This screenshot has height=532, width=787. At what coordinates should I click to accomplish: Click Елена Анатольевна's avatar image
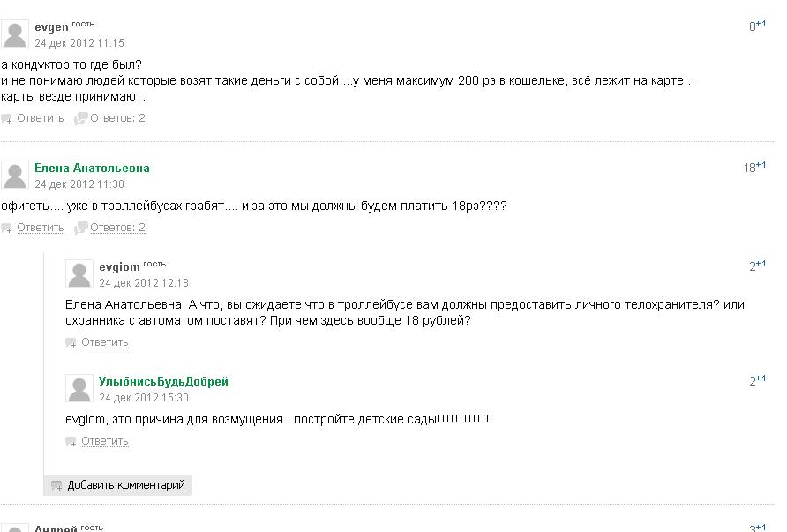point(14,176)
